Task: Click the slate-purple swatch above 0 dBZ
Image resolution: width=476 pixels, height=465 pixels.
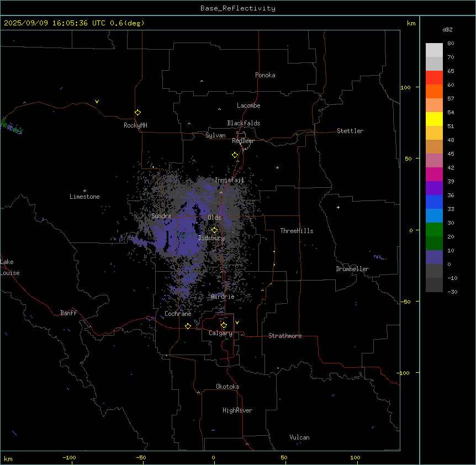Action: coord(434,257)
